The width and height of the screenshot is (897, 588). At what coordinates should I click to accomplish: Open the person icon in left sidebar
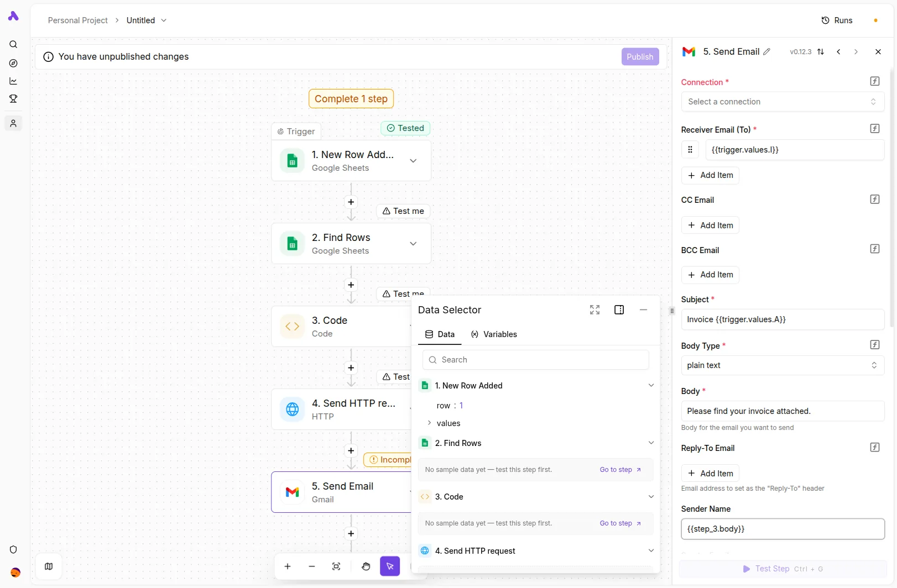(13, 123)
